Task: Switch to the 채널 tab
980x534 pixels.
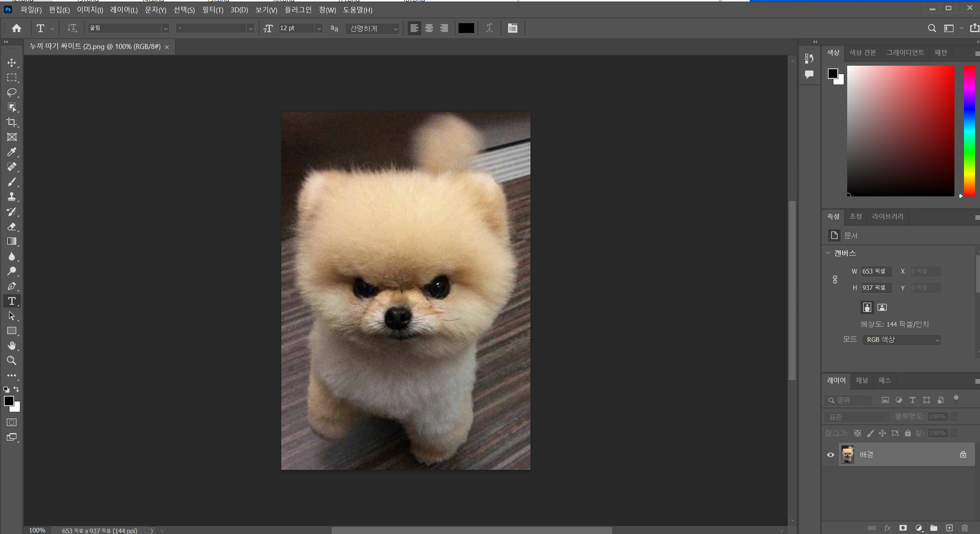Action: point(862,380)
